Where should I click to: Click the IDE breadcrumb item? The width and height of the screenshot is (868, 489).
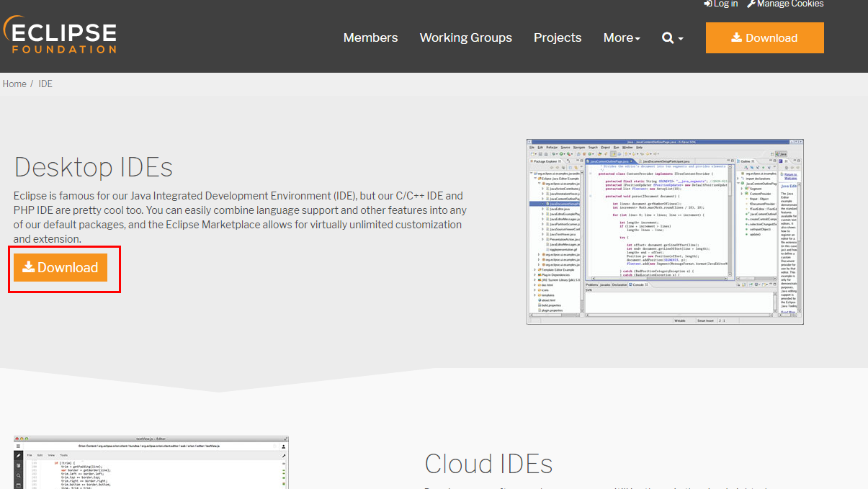click(45, 84)
